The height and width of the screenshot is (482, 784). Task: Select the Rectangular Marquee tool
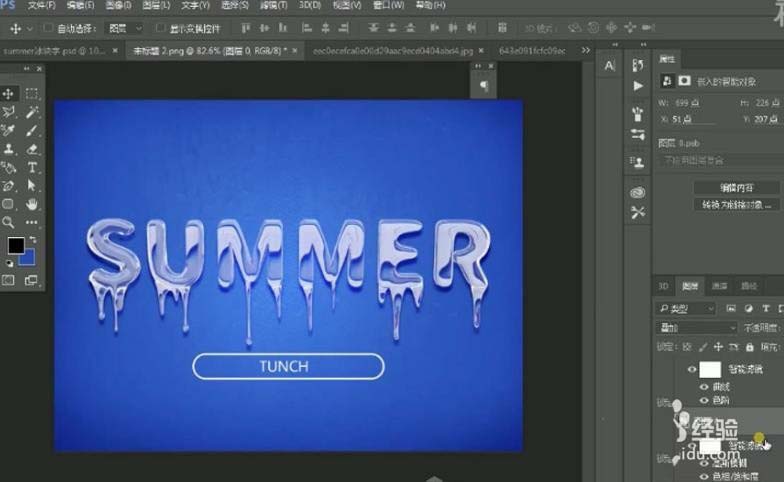[x=32, y=94]
